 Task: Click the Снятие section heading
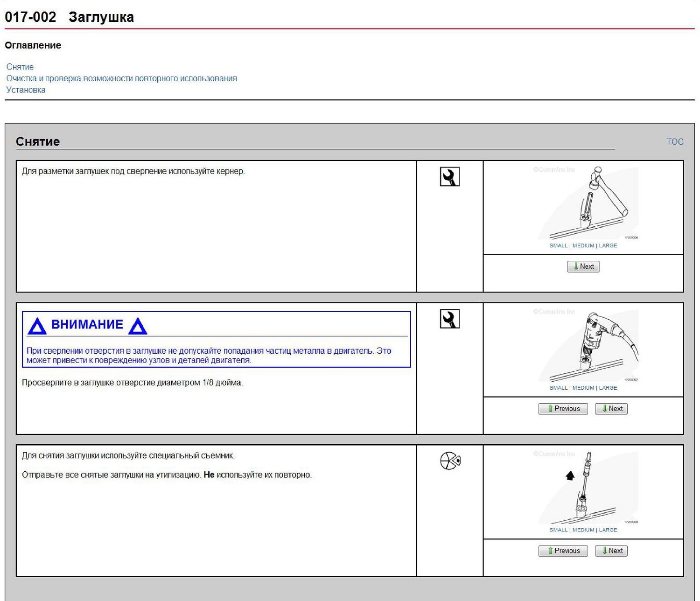pyautogui.click(x=38, y=141)
